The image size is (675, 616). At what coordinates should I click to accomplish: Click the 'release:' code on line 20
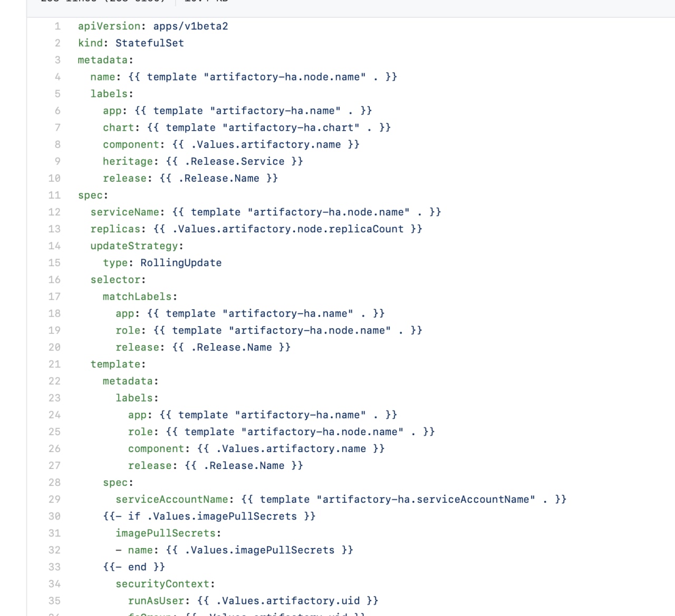[203, 347]
